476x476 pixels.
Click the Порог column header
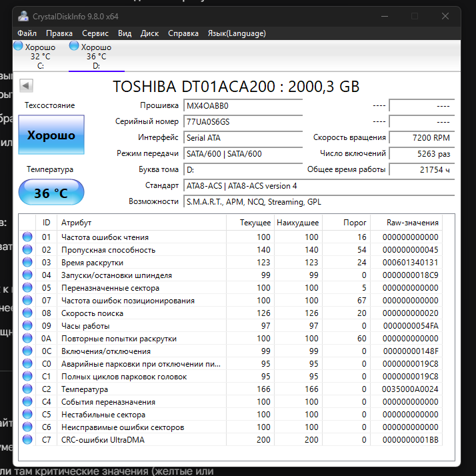coord(346,223)
